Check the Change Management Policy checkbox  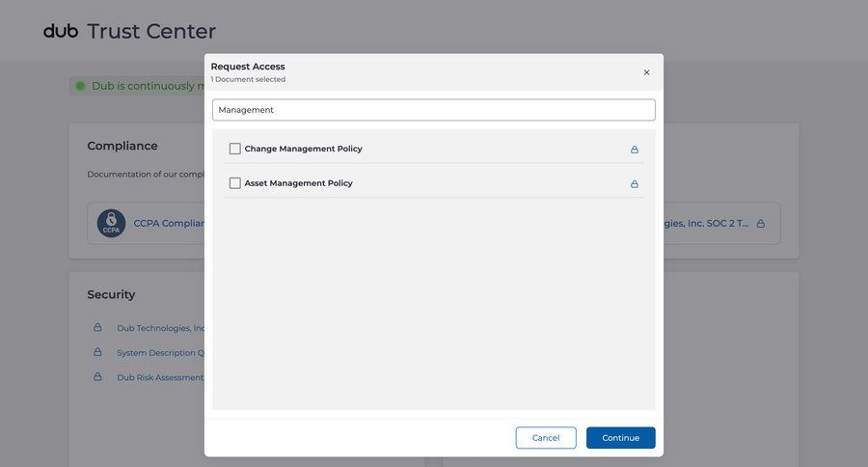tap(234, 149)
